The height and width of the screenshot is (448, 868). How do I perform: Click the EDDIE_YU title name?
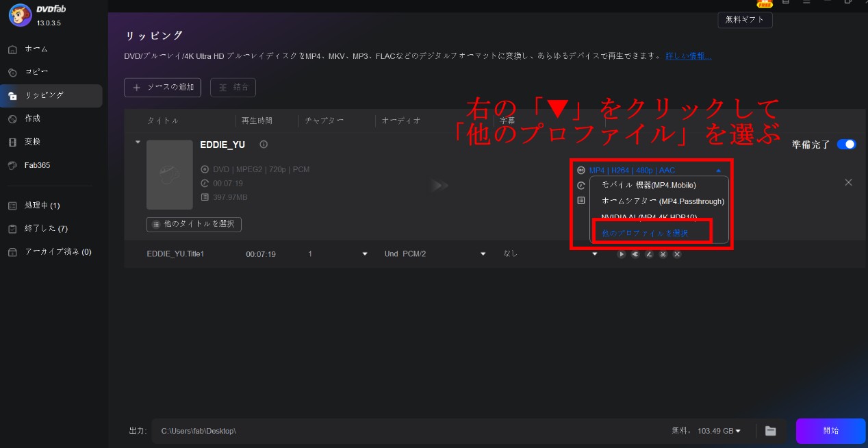click(x=222, y=145)
